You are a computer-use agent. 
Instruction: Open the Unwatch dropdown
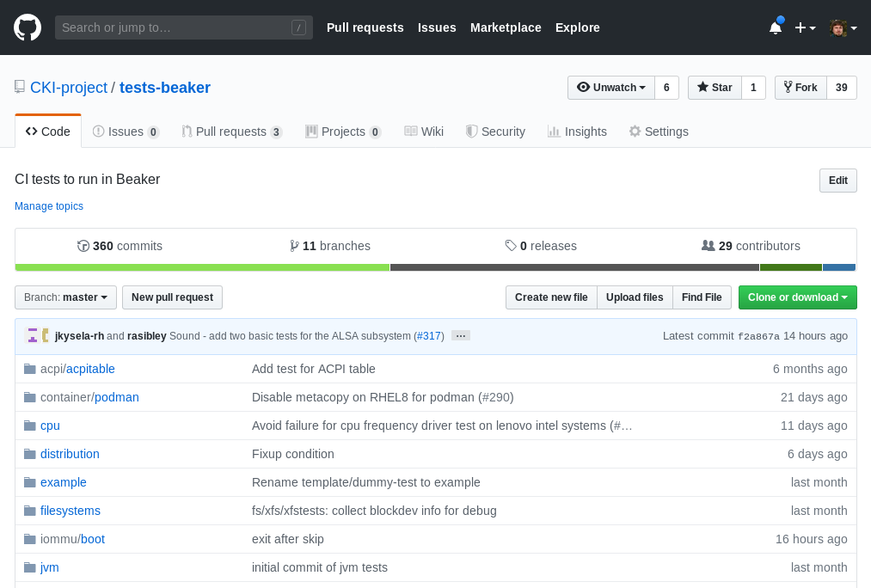click(611, 88)
